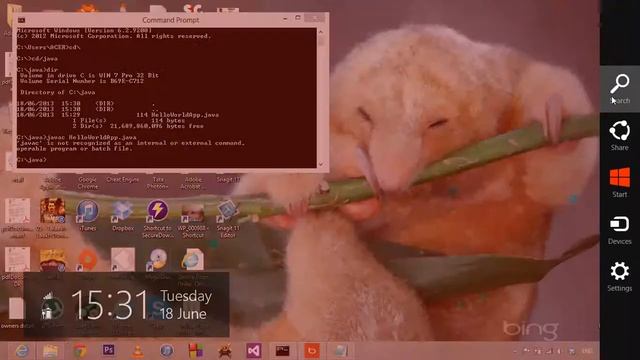Click down arrow on Command Prompt scrollbar

(321, 164)
